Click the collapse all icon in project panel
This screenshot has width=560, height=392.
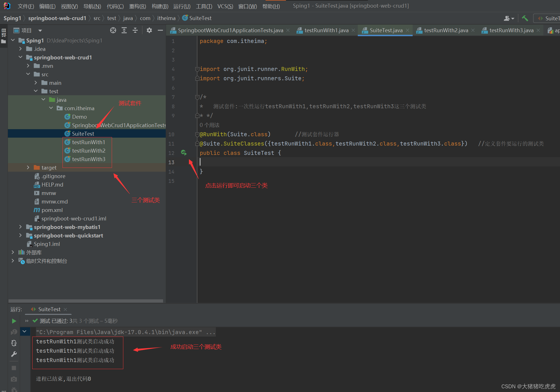(135, 31)
